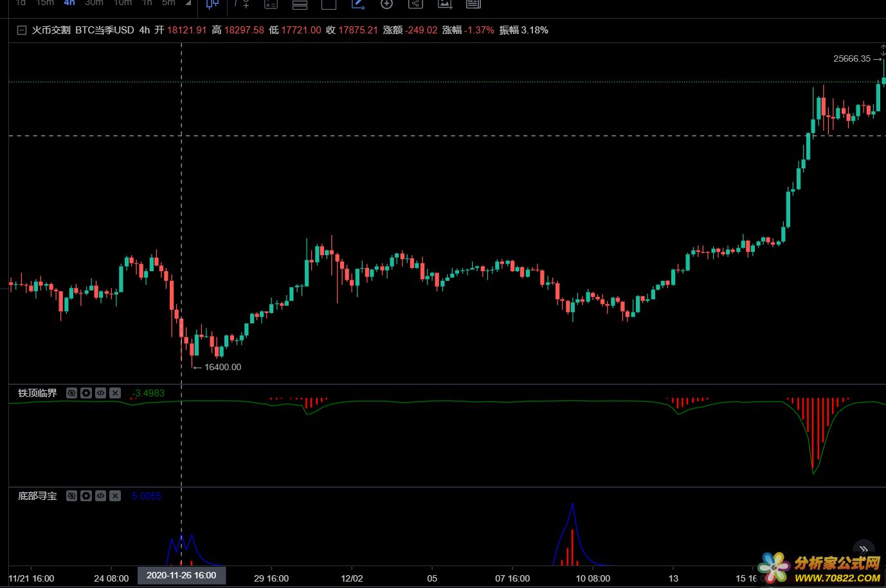
Task: Click the 16400.00 low price marker
Action: pyautogui.click(x=222, y=367)
